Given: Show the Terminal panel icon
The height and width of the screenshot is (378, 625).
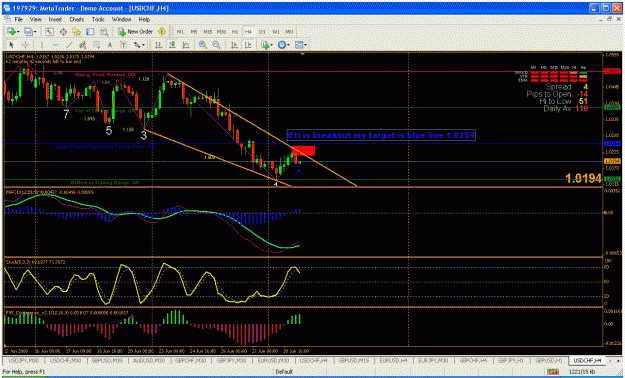Looking at the screenshot, I should (90, 32).
